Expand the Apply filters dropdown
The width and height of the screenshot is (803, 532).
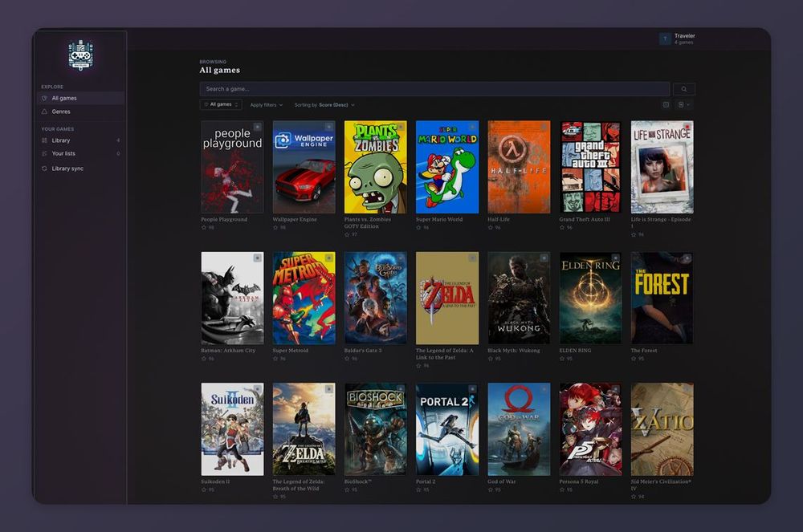click(x=267, y=105)
